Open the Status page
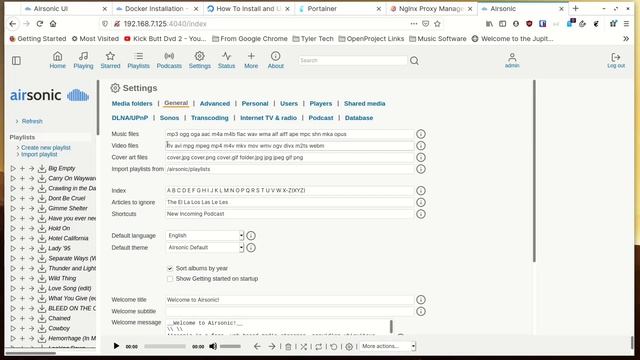Image resolution: width=640 pixels, height=360 pixels. click(227, 60)
